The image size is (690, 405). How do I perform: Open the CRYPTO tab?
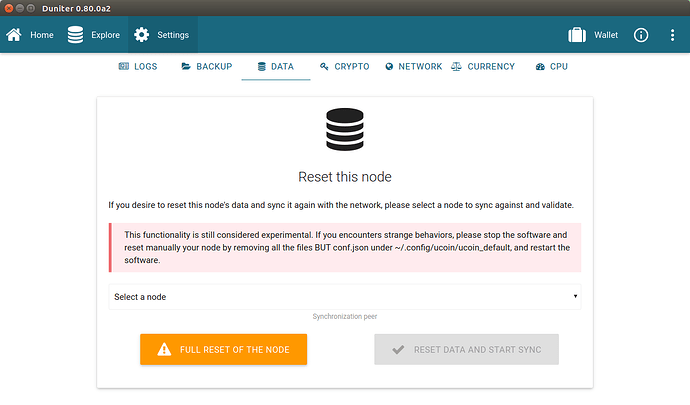[345, 66]
